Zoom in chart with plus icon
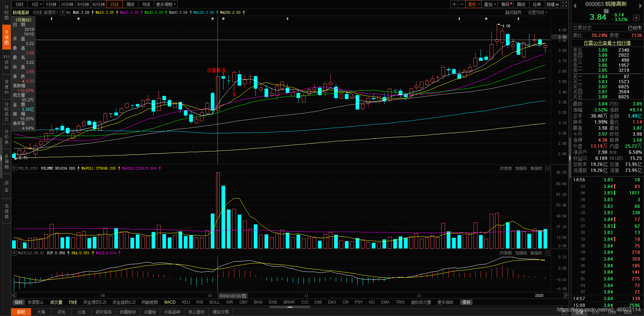The height and width of the screenshot is (316, 644). click(x=454, y=4)
